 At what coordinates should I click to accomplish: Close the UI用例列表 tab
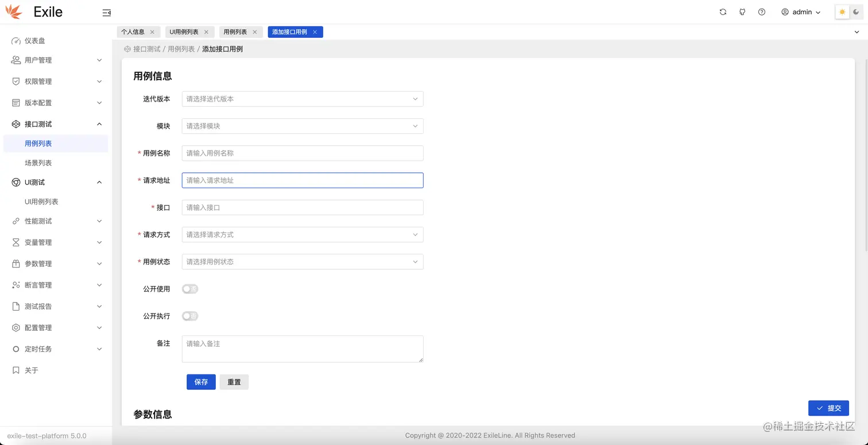(x=206, y=32)
